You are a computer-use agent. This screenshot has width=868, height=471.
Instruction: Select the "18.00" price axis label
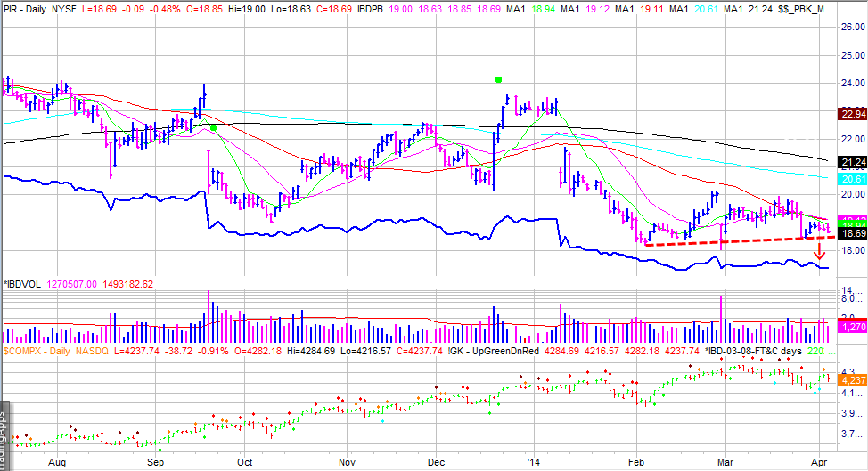pyautogui.click(x=853, y=250)
